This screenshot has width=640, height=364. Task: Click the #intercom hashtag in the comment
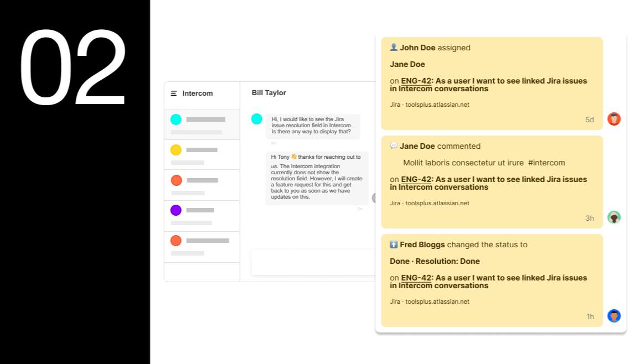[x=546, y=163]
